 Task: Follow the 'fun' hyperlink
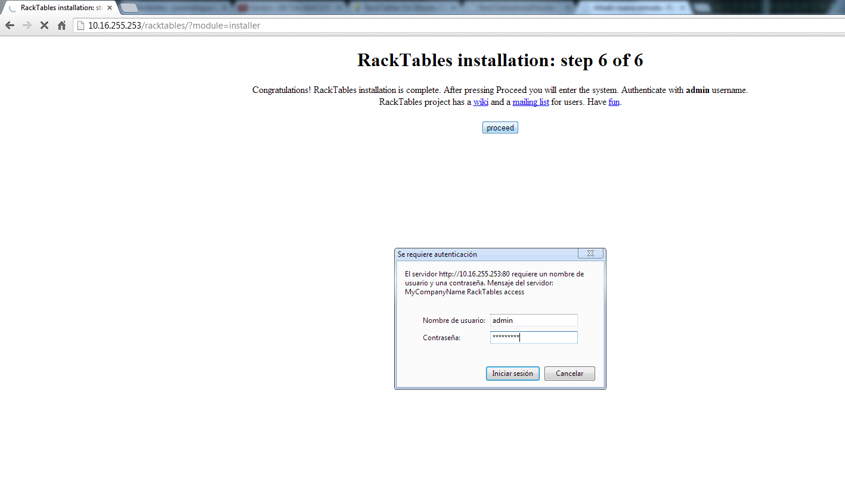coord(614,102)
